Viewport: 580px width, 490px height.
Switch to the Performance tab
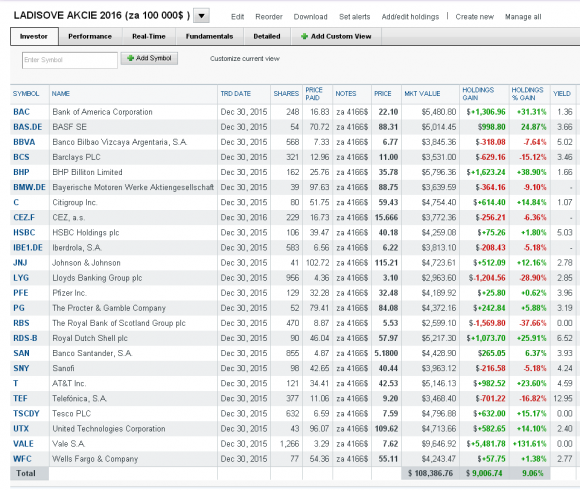click(x=90, y=36)
